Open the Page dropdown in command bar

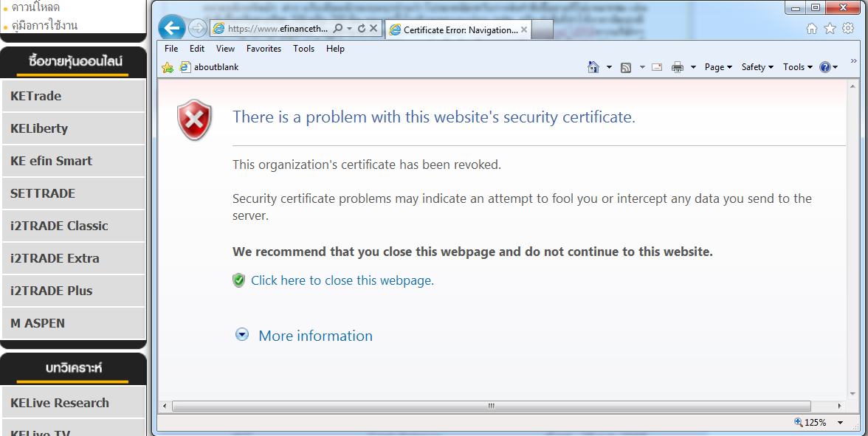(717, 67)
